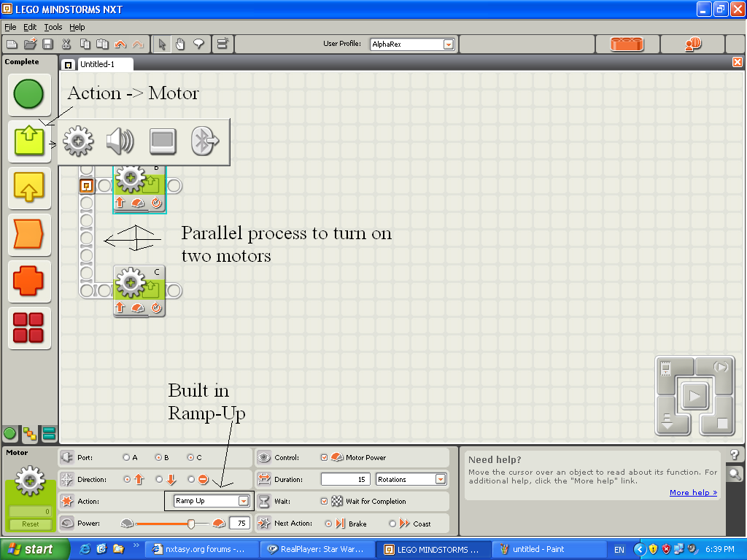The image size is (747, 560).
Task: Pick the Send Message Bluetooth block
Action: tap(205, 141)
